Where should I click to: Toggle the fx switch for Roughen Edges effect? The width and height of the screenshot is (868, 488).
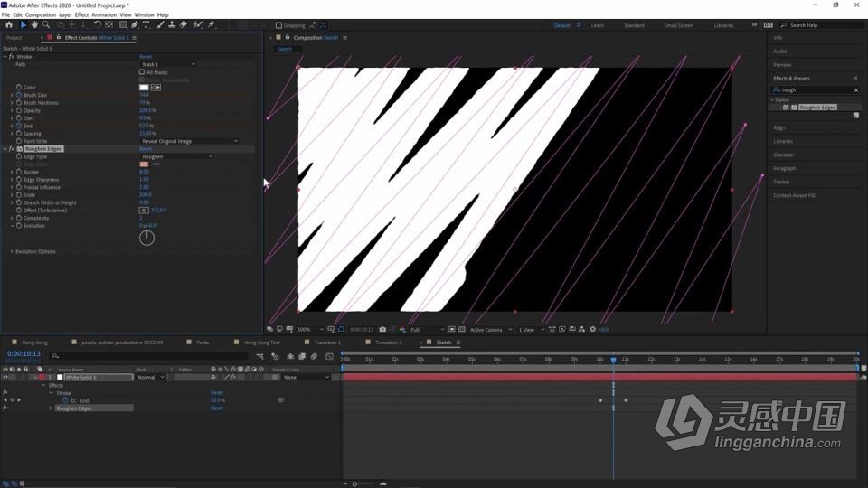tap(12, 149)
